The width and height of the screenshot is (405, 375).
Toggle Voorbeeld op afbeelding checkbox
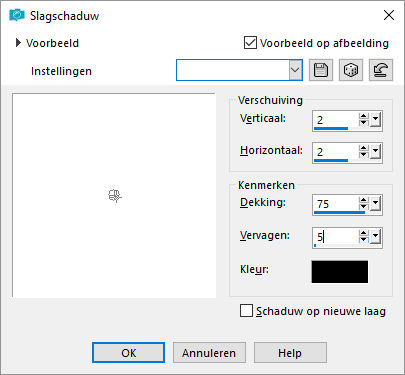(x=250, y=43)
